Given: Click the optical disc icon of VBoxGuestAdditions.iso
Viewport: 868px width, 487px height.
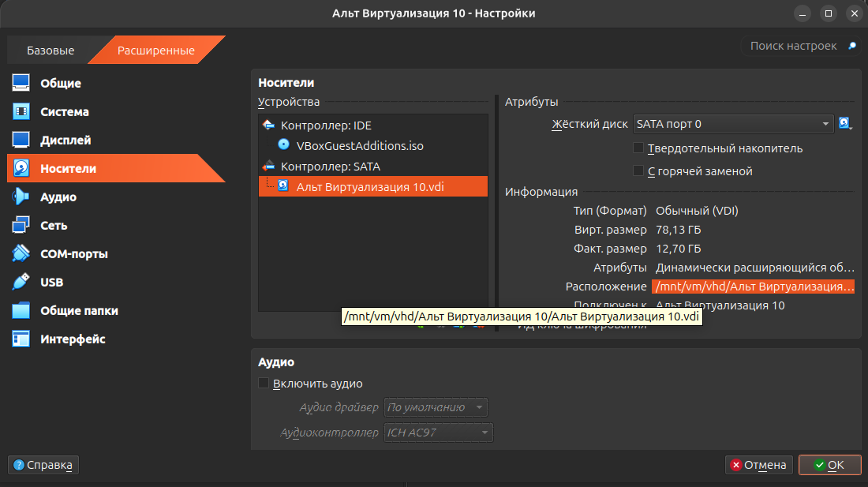Looking at the screenshot, I should [x=283, y=145].
